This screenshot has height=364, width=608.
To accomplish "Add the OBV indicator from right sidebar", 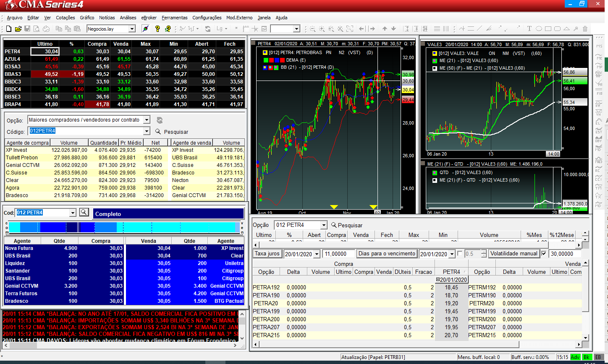I will tap(598, 140).
